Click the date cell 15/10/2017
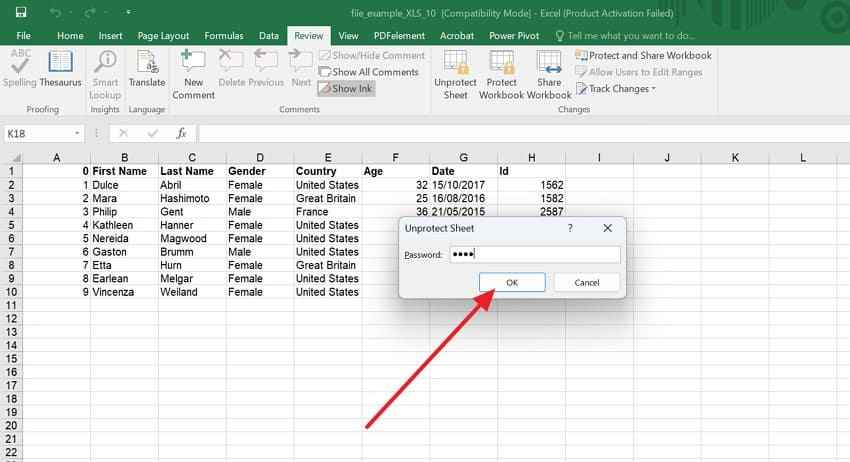Viewport: 850px width, 462px height. (x=463, y=185)
